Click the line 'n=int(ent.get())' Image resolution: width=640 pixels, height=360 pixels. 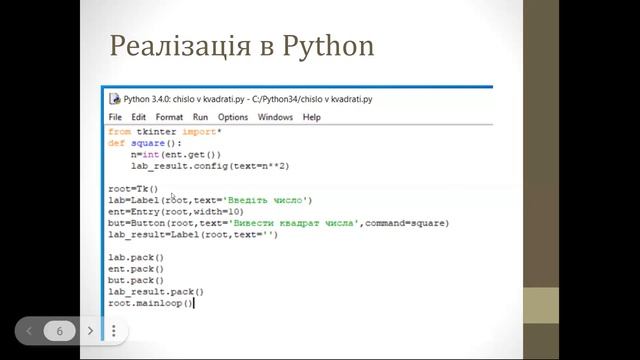tap(176, 155)
